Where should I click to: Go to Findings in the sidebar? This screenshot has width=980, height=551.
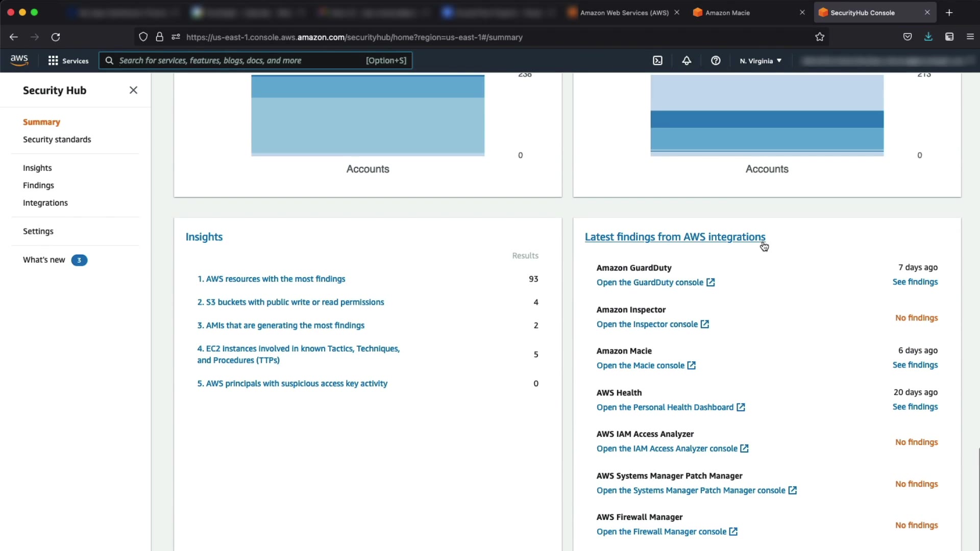click(38, 185)
